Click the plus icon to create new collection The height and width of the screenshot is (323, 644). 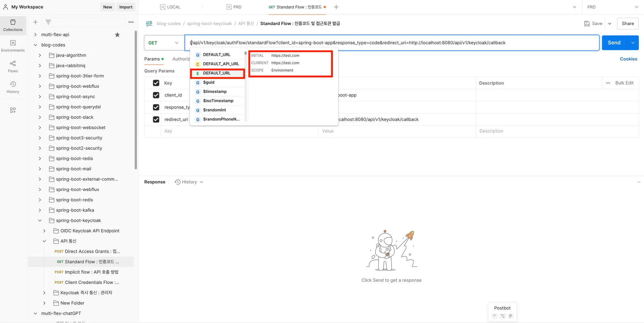tap(36, 22)
